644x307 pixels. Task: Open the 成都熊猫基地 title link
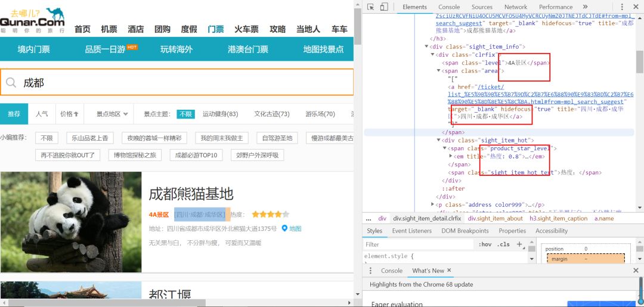tap(191, 194)
